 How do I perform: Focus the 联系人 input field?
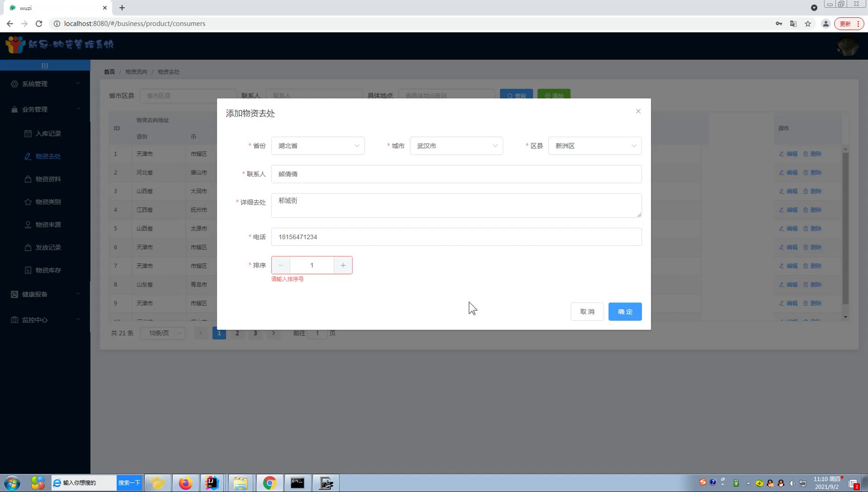point(456,174)
